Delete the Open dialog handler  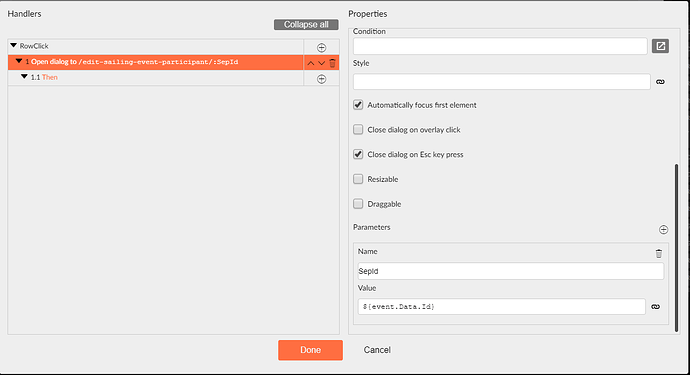point(333,63)
